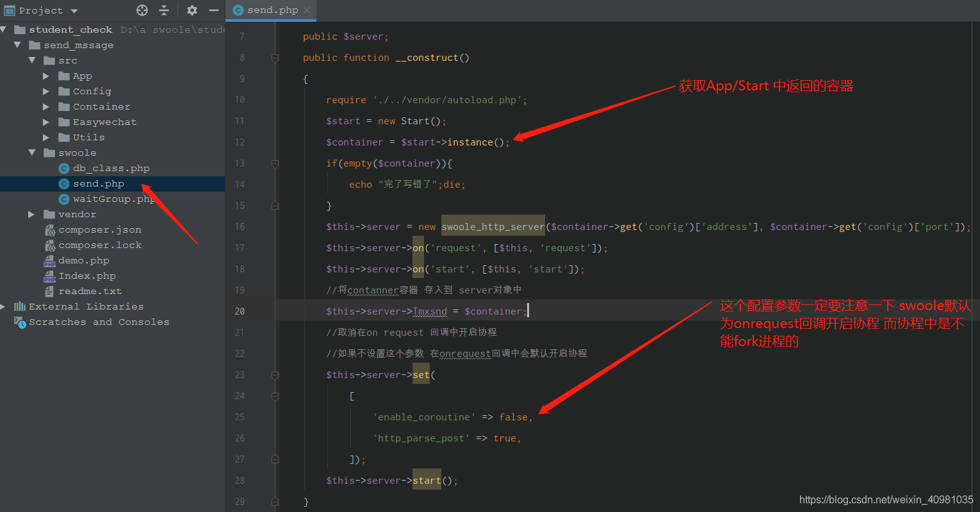Viewport: 980px width, 512px height.
Task: Fold the if block at line 13
Action: 275,163
